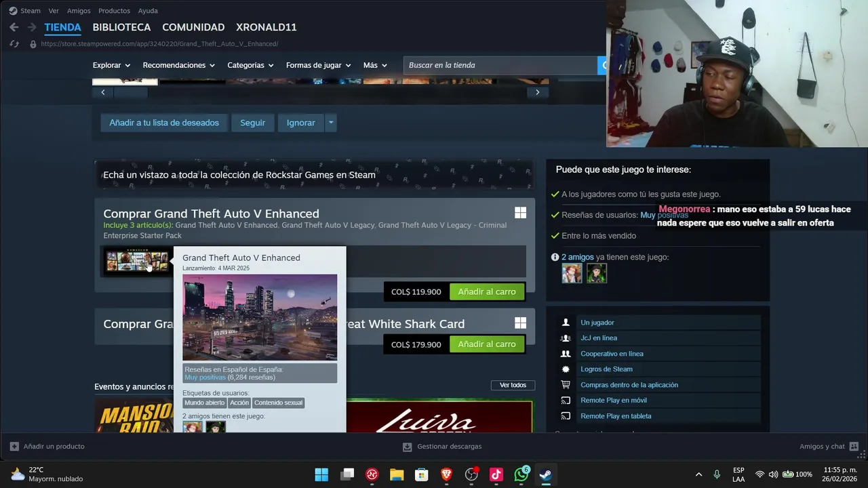Go back with the Steam back arrow
This screenshot has width=868, height=488.
pyautogui.click(x=14, y=27)
